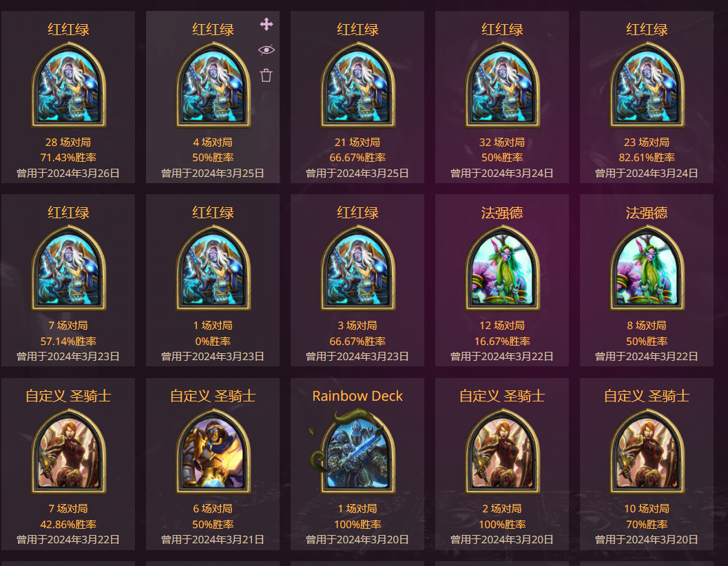The height and width of the screenshot is (566, 728).
Task: Open 自定义 圣骑士 deck with 70% win rate
Action: click(x=647, y=464)
